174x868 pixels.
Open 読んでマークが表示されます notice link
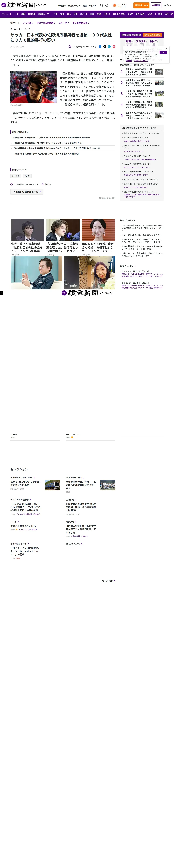[142, 147]
